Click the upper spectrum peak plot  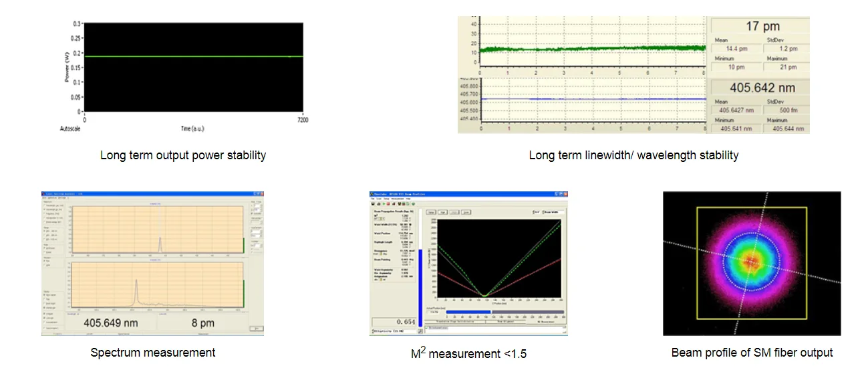click(158, 229)
